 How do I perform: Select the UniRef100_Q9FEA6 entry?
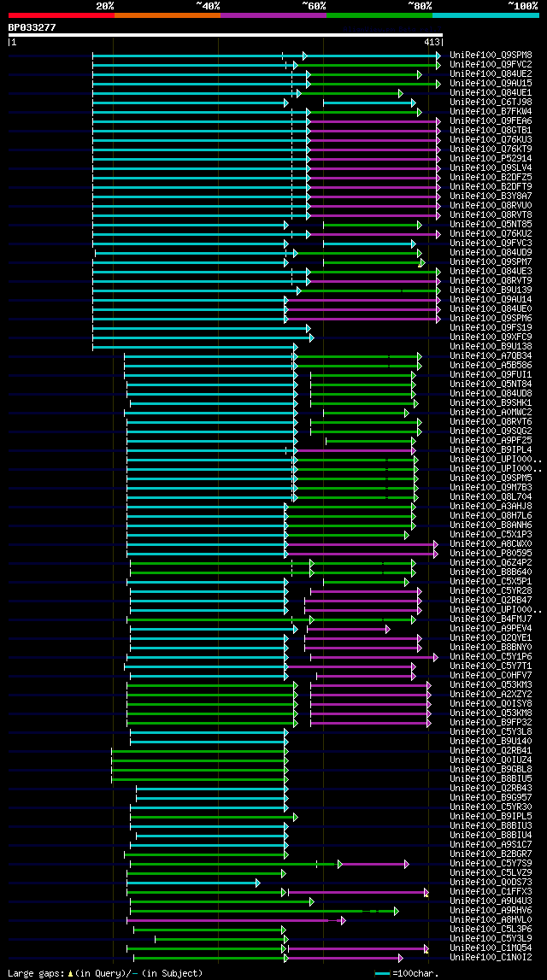pos(491,120)
